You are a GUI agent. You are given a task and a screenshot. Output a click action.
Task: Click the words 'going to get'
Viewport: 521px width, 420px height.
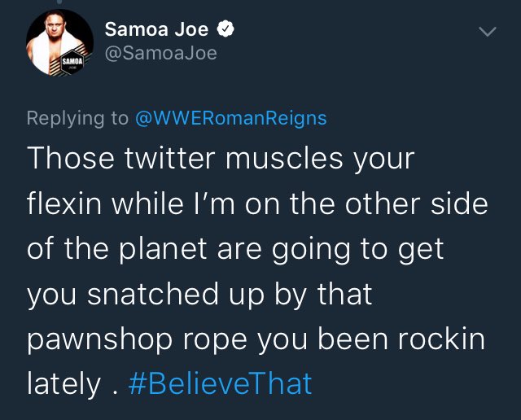(358, 250)
